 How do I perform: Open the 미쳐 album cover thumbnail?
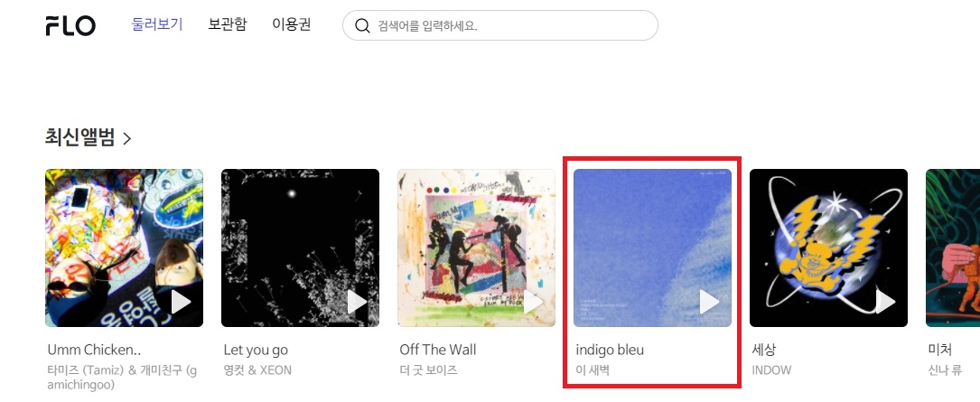(x=953, y=248)
